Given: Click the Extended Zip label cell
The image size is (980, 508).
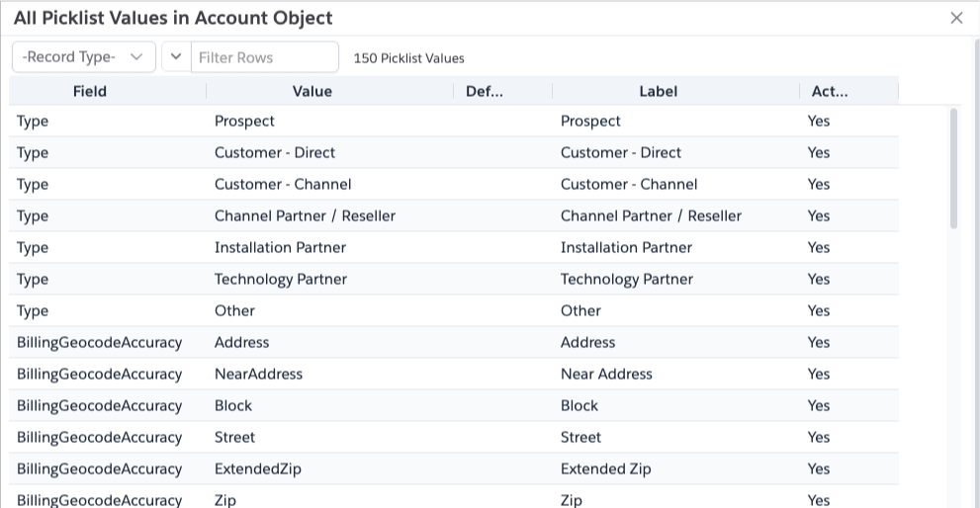Looking at the screenshot, I should pos(606,468).
